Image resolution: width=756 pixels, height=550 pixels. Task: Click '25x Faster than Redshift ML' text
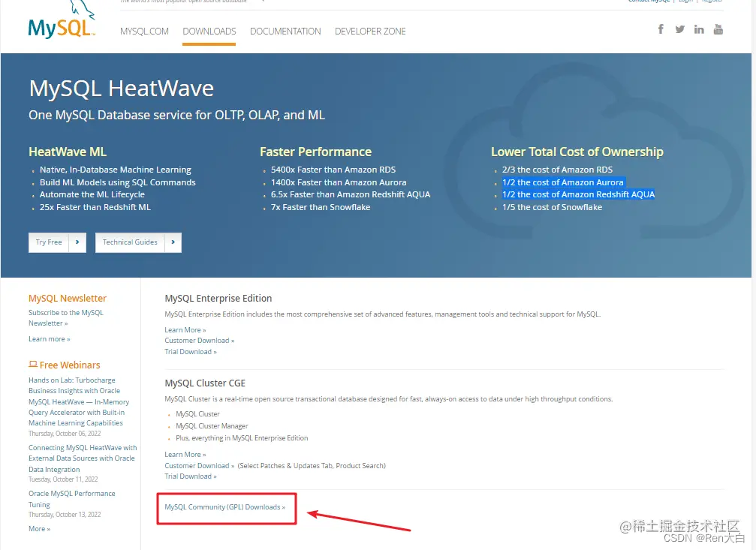pos(95,207)
